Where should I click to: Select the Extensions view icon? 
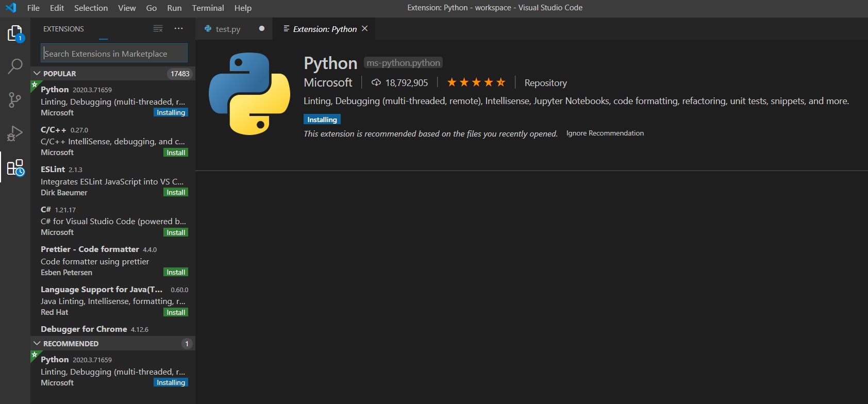tap(15, 167)
